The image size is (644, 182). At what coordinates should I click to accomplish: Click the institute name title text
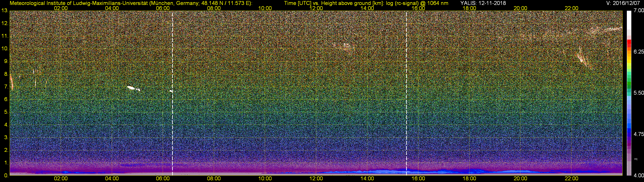[131, 3]
